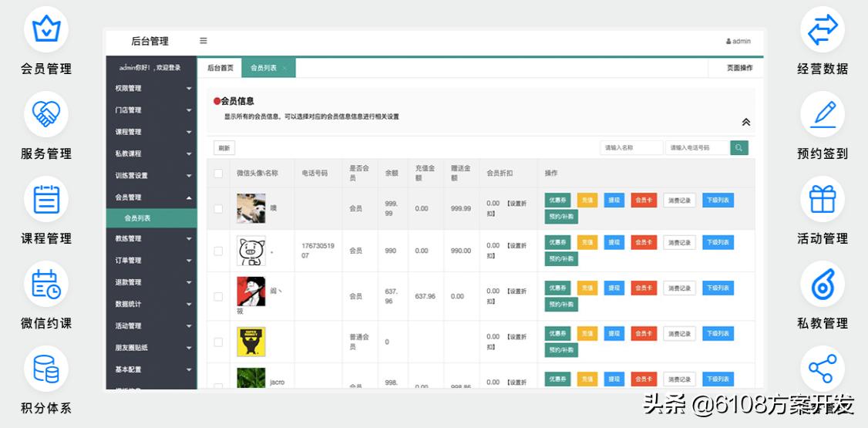Expand the 退款管理 sidebar menu
The height and width of the screenshot is (428, 868).
(151, 282)
